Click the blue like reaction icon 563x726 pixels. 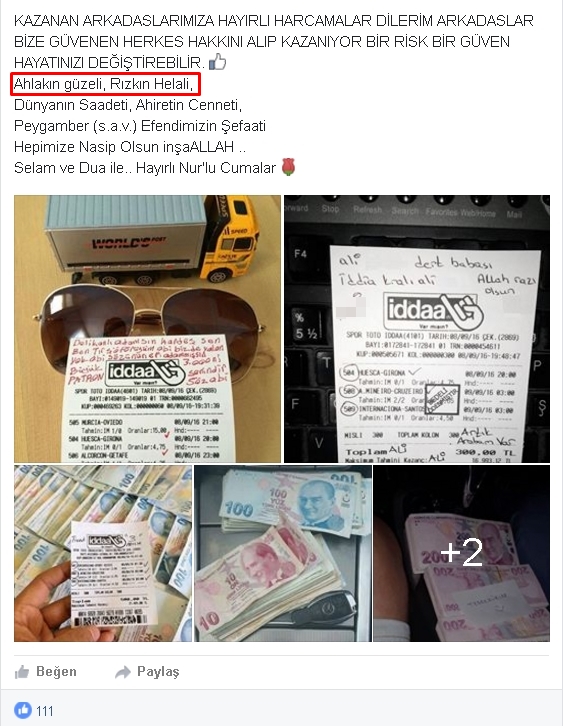23,710
